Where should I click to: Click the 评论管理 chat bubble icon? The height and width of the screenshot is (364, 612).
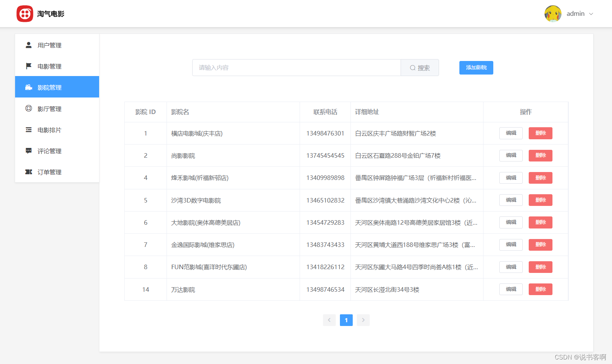coord(29,151)
